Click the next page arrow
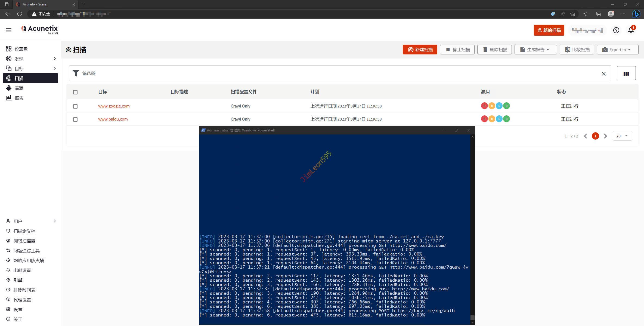This screenshot has width=644, height=326. click(605, 136)
